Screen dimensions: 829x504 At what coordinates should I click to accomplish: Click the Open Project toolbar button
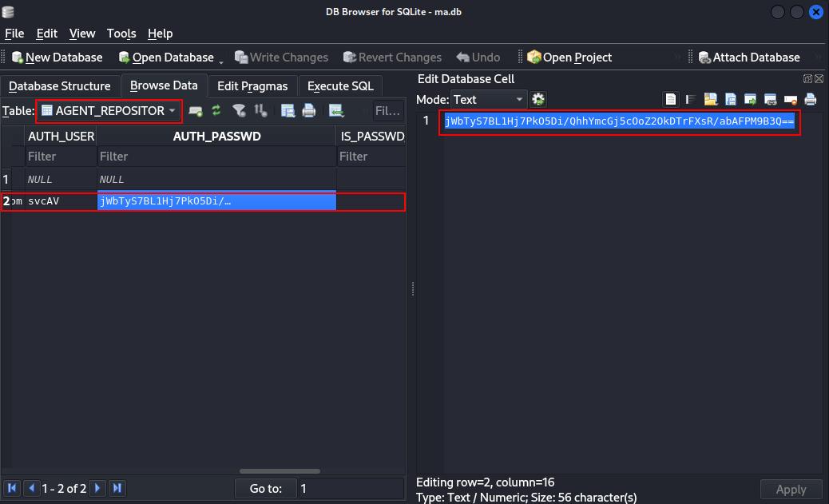coord(569,58)
